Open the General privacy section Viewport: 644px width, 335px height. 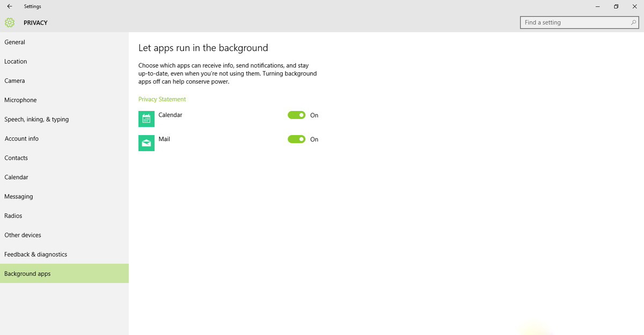pos(15,42)
